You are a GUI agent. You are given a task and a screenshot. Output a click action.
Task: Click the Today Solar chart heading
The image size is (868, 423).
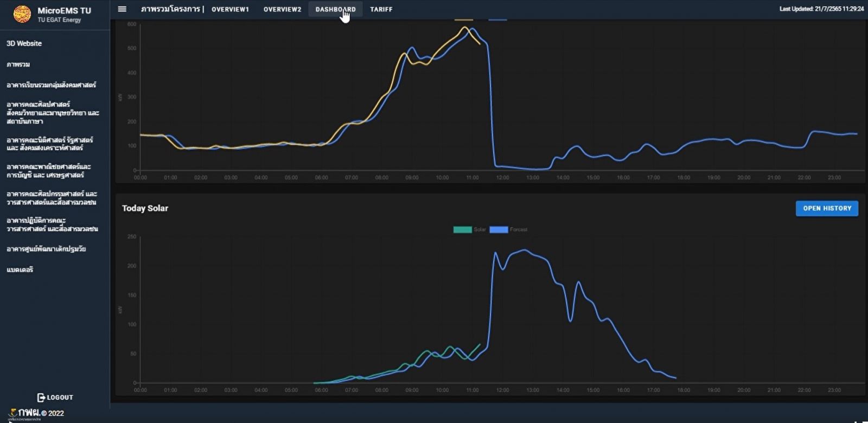click(145, 208)
